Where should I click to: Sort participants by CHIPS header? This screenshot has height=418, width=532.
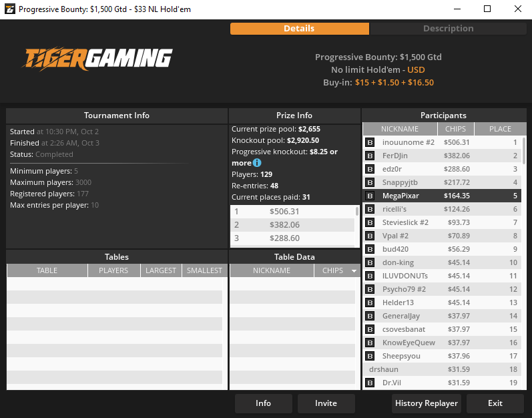tap(455, 129)
